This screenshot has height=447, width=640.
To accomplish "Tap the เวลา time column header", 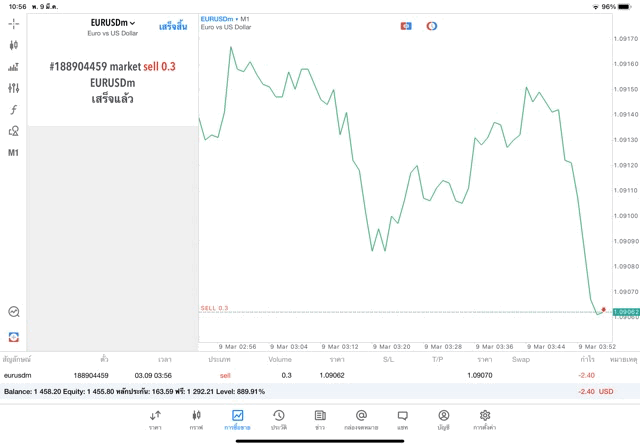I will [165, 360].
